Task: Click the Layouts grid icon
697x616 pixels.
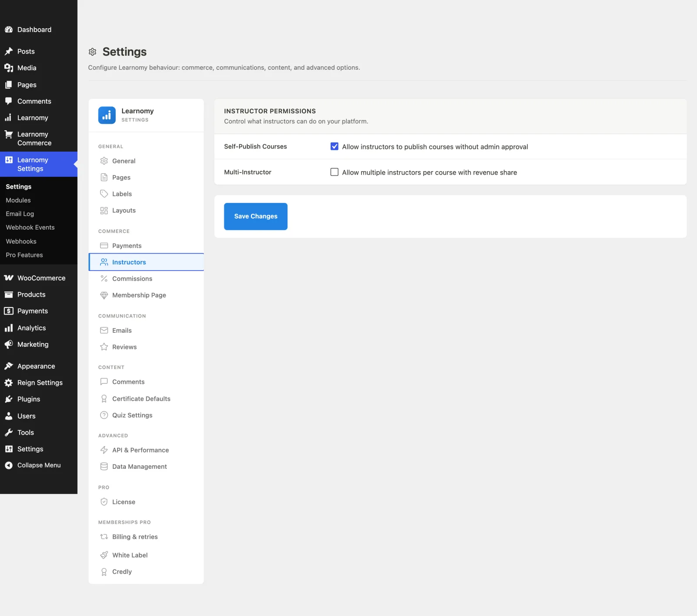Action: pyautogui.click(x=104, y=210)
